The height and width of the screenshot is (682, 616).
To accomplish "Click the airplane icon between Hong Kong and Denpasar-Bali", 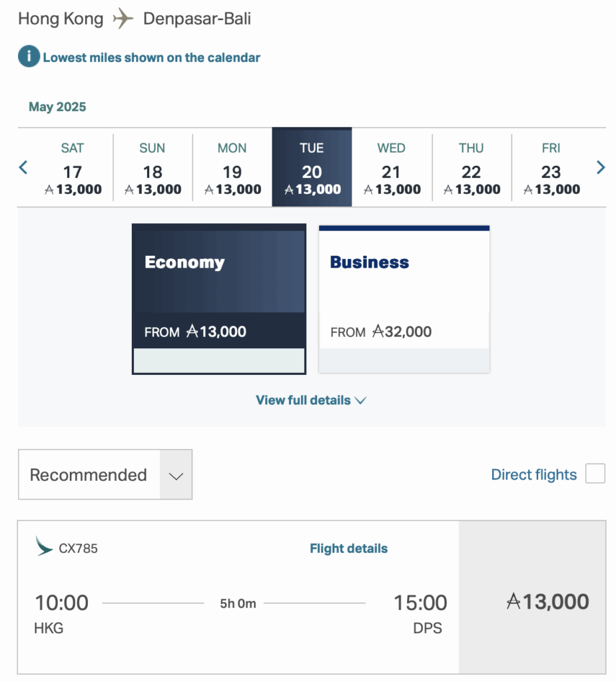I will tap(123, 19).
